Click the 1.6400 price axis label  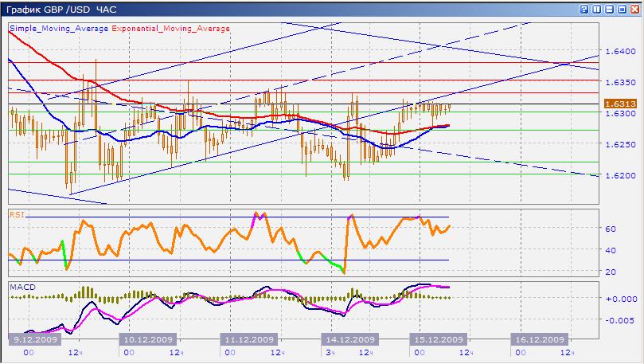620,52
